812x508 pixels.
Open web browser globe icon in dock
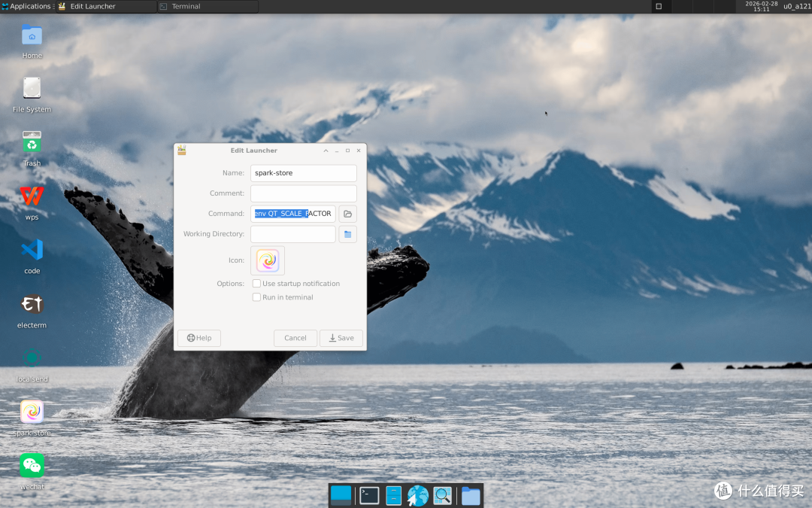[x=417, y=495]
